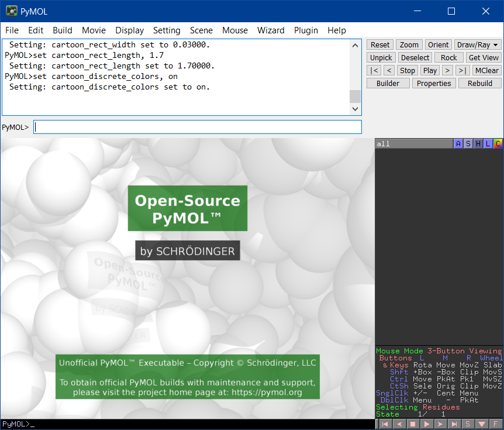Screen dimensions: 504x430
Task: Open the Properties panel
Action: point(434,83)
